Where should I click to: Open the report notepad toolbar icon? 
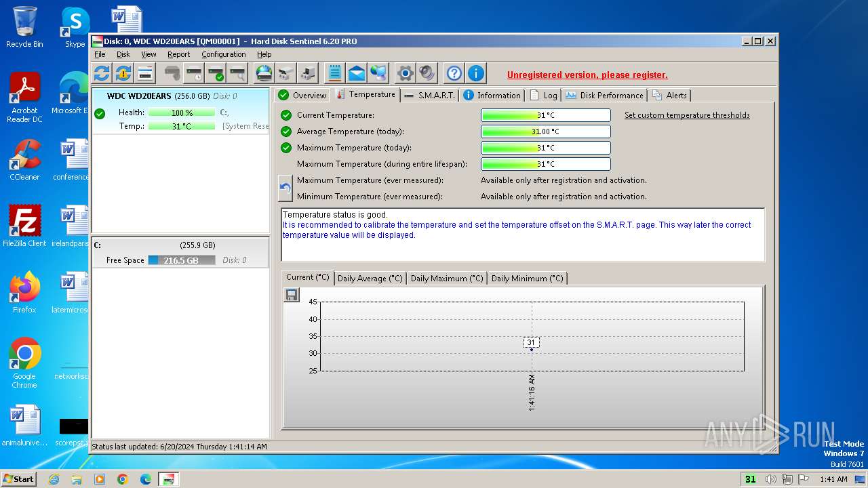pos(334,73)
